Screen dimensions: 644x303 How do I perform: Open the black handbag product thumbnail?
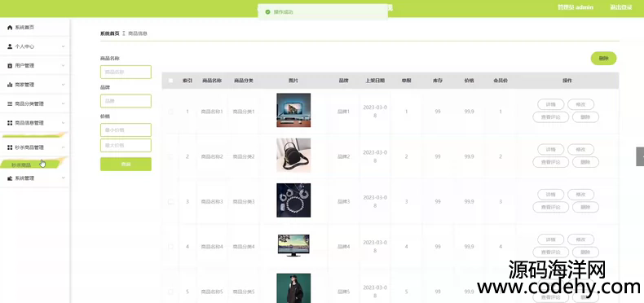(293, 156)
